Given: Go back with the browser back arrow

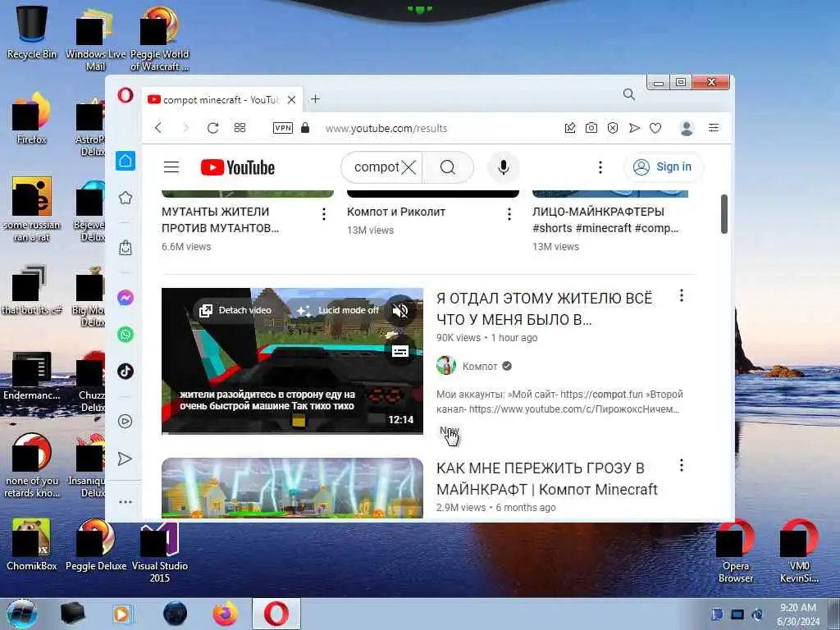Looking at the screenshot, I should click(x=158, y=128).
